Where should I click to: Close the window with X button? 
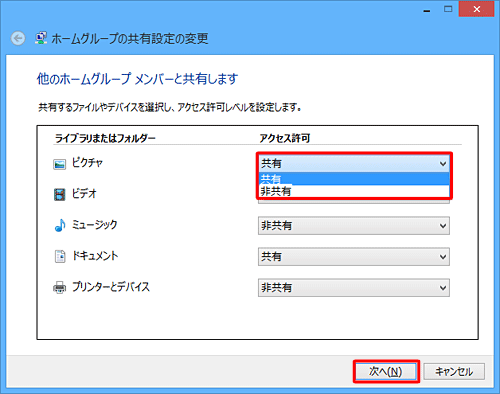(x=477, y=9)
